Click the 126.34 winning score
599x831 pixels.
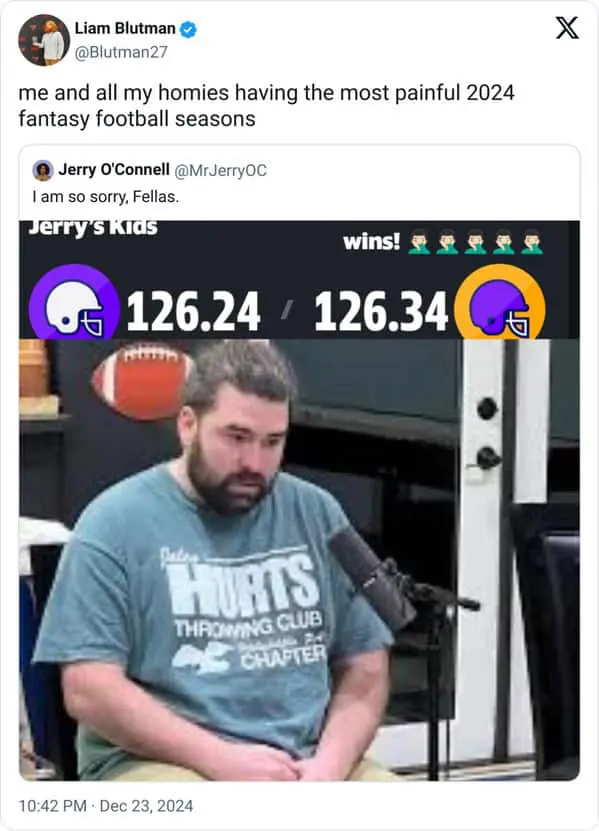[x=381, y=312]
